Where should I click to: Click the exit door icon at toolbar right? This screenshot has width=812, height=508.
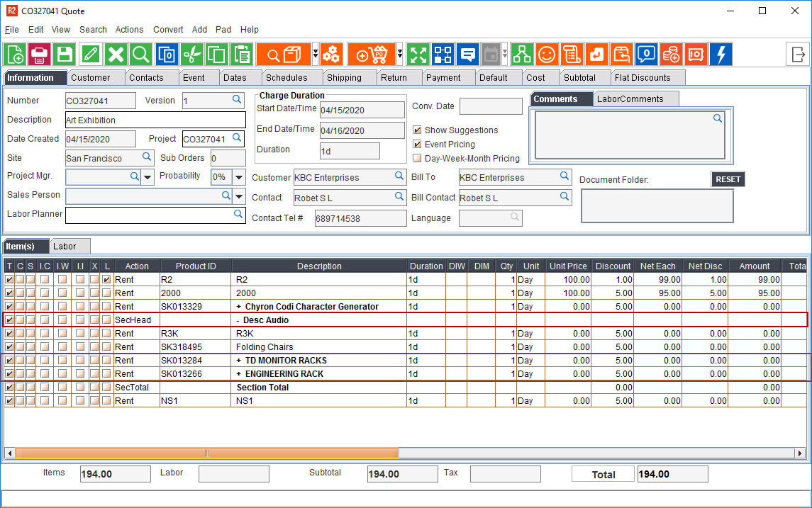coord(797,55)
